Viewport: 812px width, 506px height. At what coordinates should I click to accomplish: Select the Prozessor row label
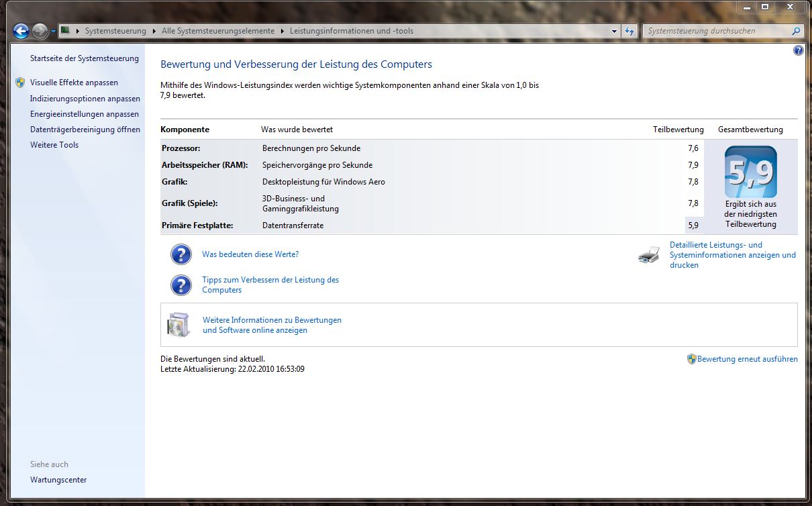[x=181, y=148]
